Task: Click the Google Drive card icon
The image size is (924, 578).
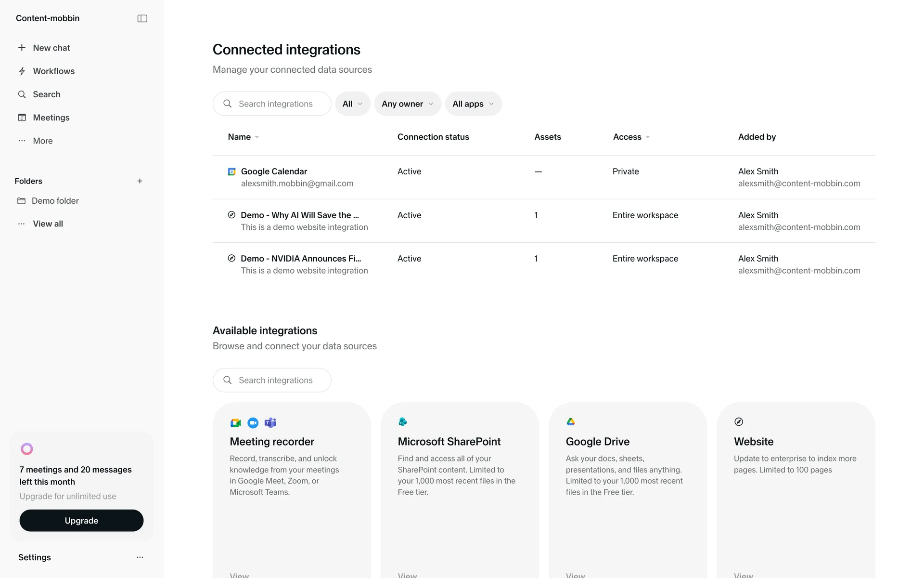Action: [x=571, y=422]
